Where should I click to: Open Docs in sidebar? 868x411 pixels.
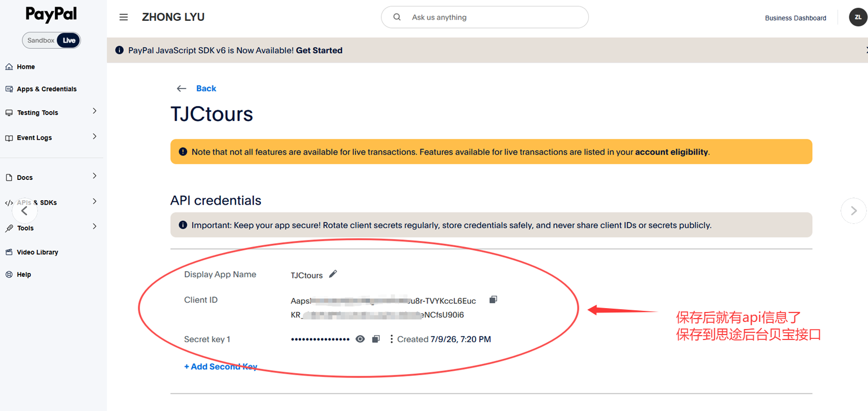pyautogui.click(x=25, y=178)
